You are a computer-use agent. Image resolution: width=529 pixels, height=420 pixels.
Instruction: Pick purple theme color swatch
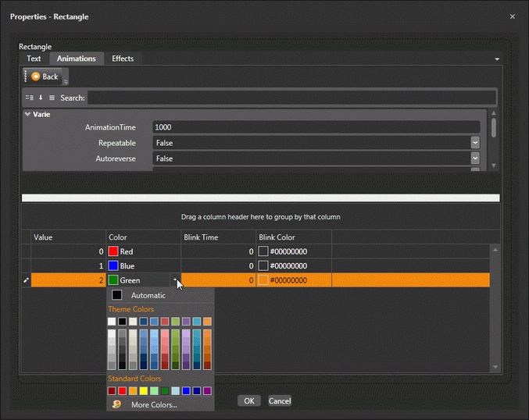186,321
